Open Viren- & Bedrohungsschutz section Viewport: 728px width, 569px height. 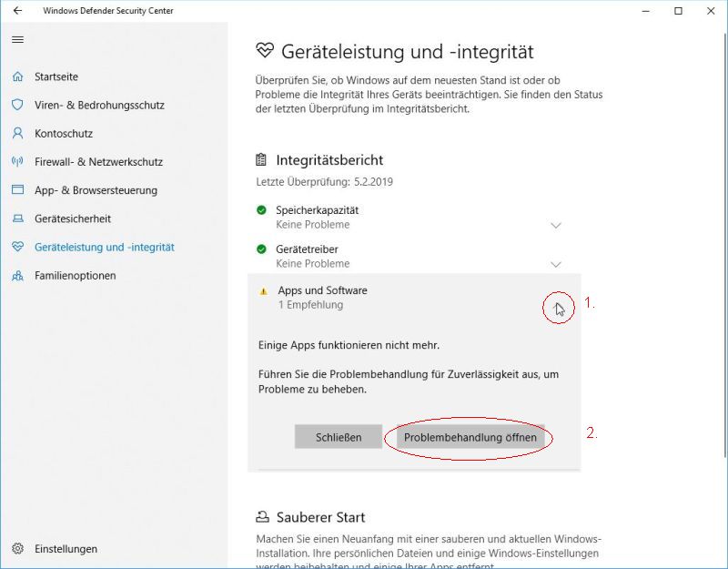tap(99, 105)
